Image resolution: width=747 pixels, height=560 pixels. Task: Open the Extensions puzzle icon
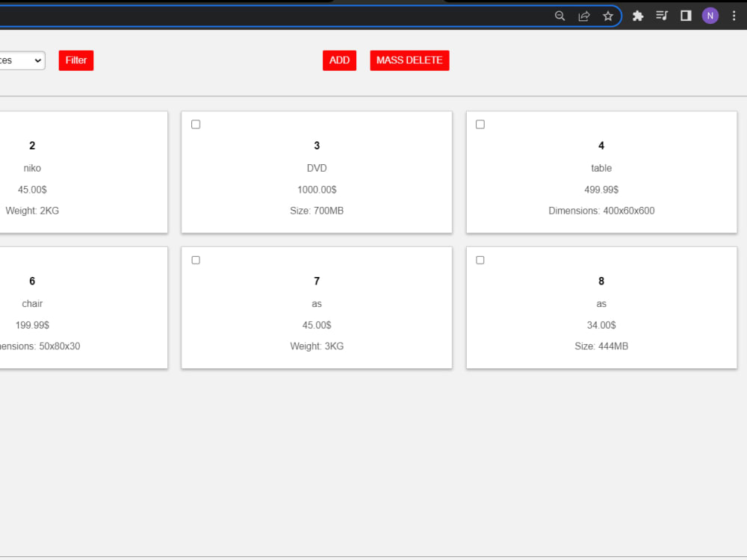pyautogui.click(x=638, y=16)
